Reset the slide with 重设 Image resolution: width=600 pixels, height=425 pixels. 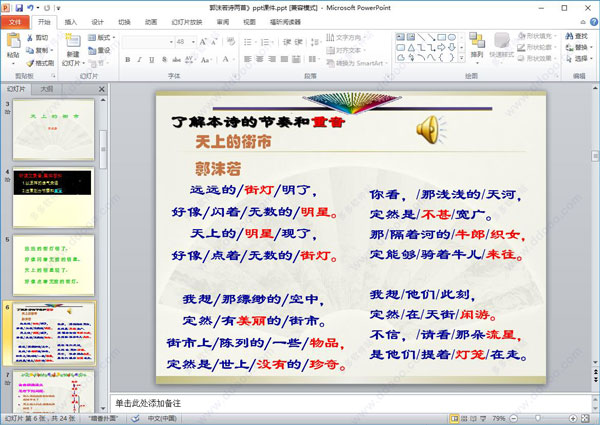[x=99, y=50]
